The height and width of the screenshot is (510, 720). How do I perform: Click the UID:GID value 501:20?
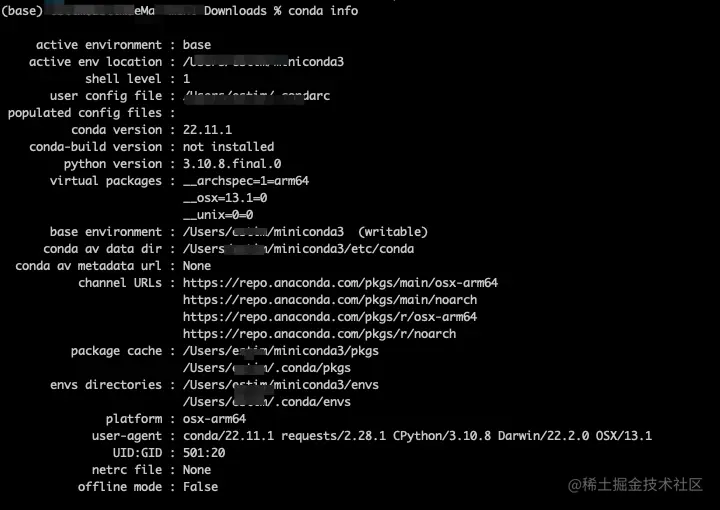204,453
